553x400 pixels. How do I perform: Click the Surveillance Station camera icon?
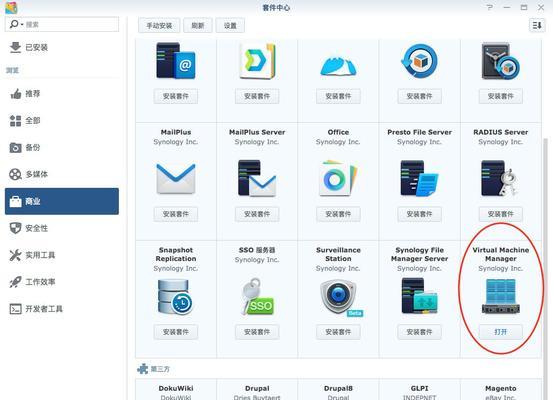pos(339,297)
